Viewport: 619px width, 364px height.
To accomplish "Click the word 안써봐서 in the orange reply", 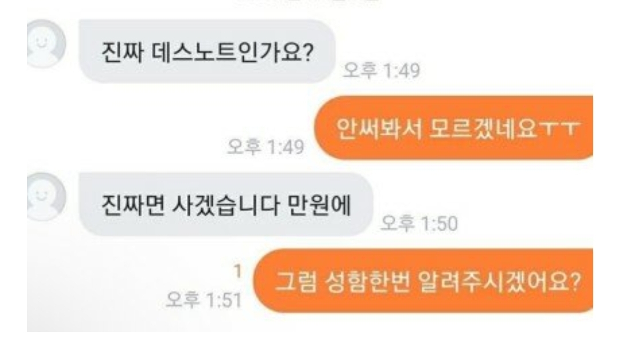I will point(379,128).
